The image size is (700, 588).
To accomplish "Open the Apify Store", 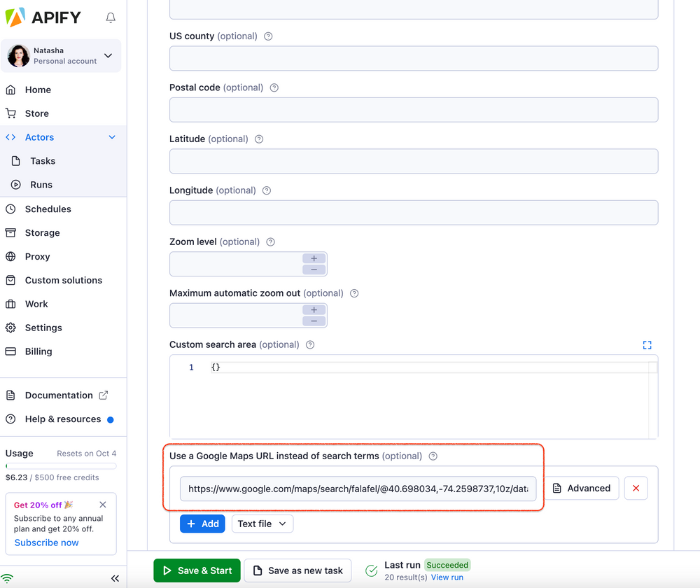I will (36, 113).
